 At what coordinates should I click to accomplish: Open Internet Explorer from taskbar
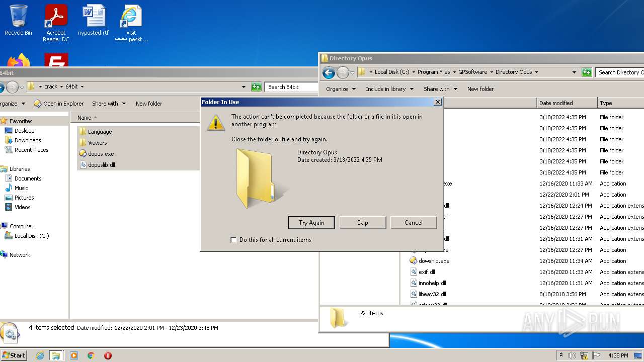[x=40, y=355]
